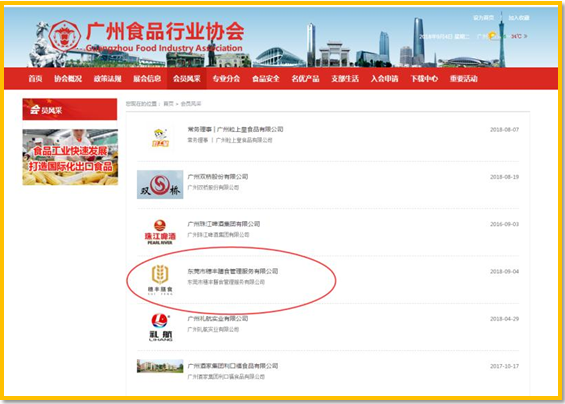Click the highlighted 会员风采 nav tab
Viewport: 565px width, 404px height.
pyautogui.click(x=187, y=79)
